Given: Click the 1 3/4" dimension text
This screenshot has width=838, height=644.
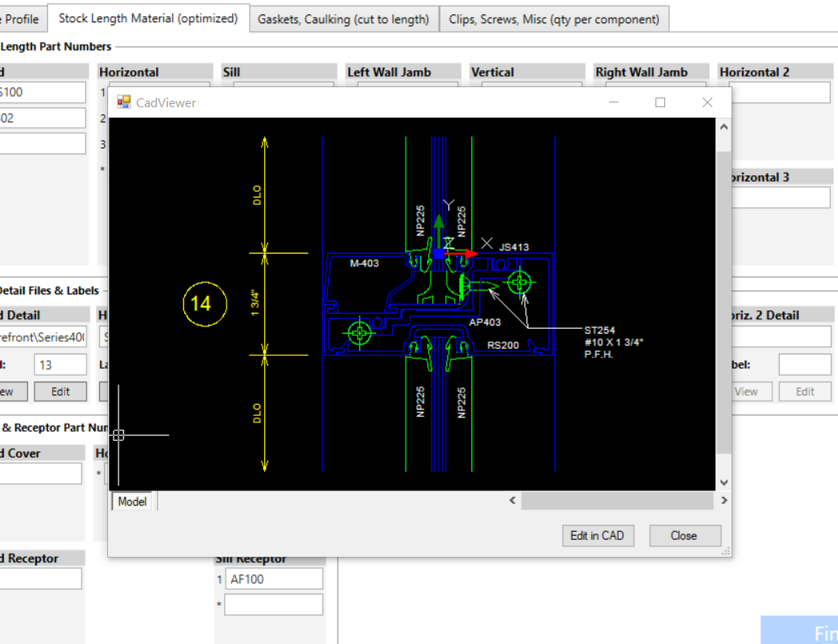Looking at the screenshot, I should coord(255,302).
